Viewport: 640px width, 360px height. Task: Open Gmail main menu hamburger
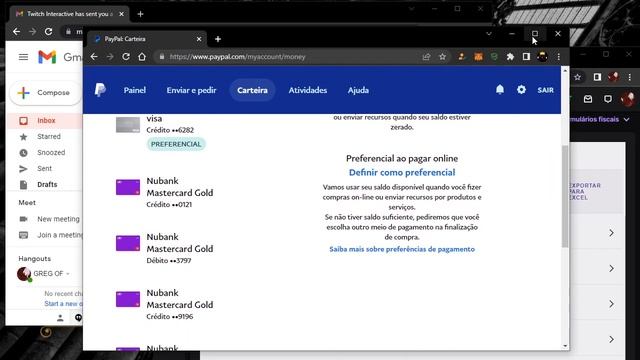click(x=23, y=57)
